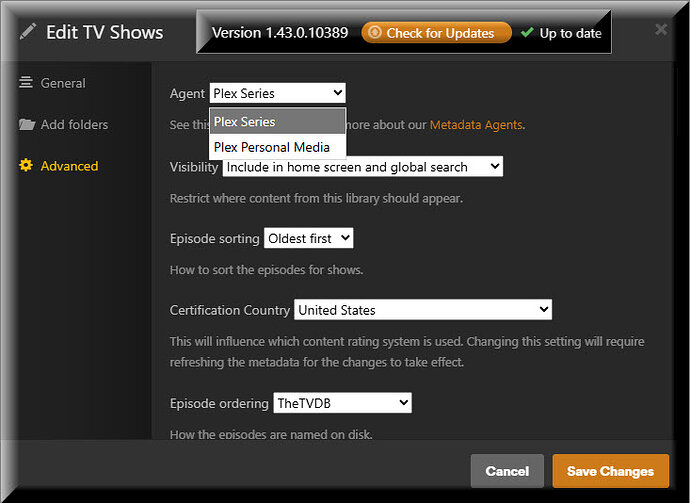
Task: Open the Certification Country dropdown
Action: point(423,310)
